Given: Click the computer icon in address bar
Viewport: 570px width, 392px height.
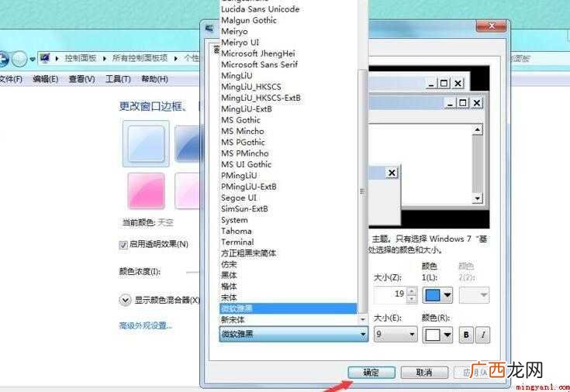Looking at the screenshot, I should pos(45,58).
